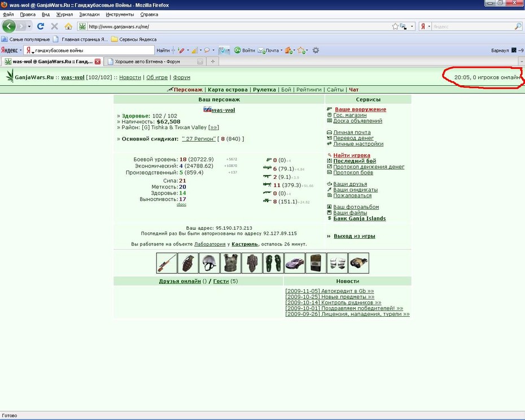Click the grenade equipment icon
The image size is (525, 420).
(x=188, y=263)
